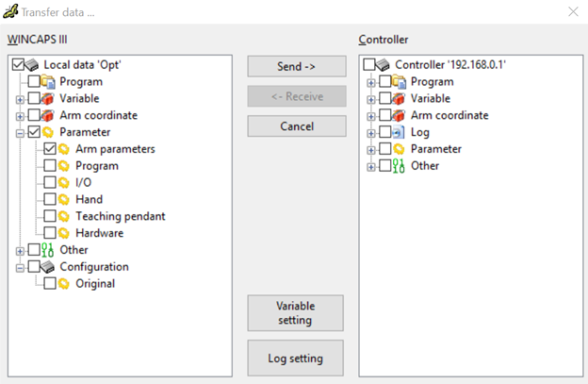The height and width of the screenshot is (384, 588).
Task: Click the Controller '192.168.0.1' device icon
Action: click(x=383, y=65)
